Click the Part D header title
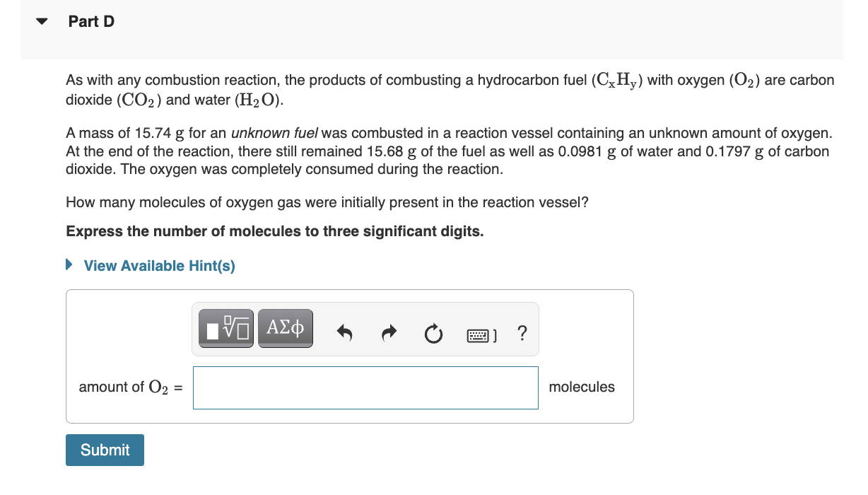The height and width of the screenshot is (495, 868). pyautogui.click(x=91, y=22)
